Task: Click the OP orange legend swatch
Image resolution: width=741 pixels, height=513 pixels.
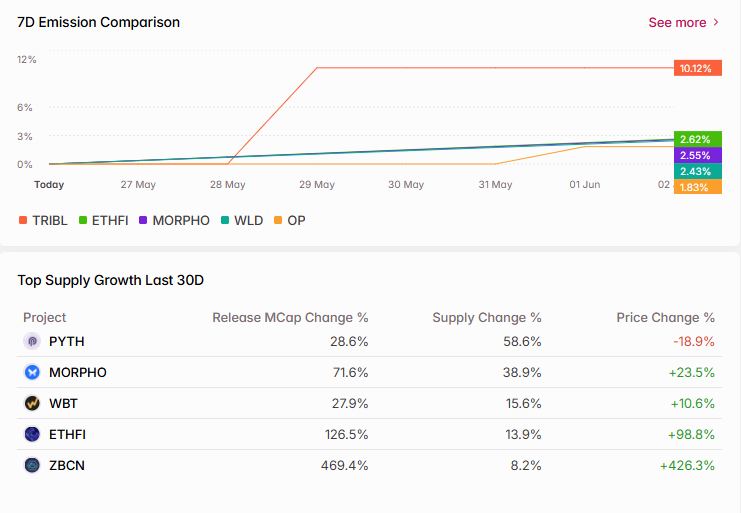Action: [x=278, y=220]
